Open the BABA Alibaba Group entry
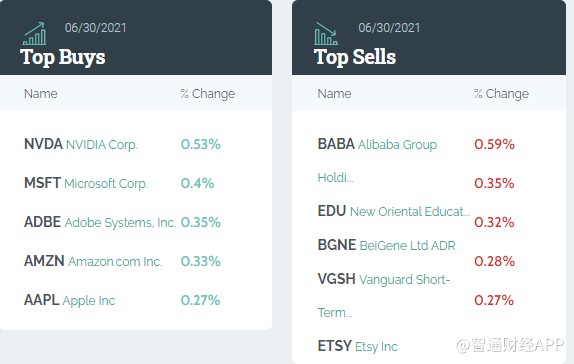 click(377, 160)
